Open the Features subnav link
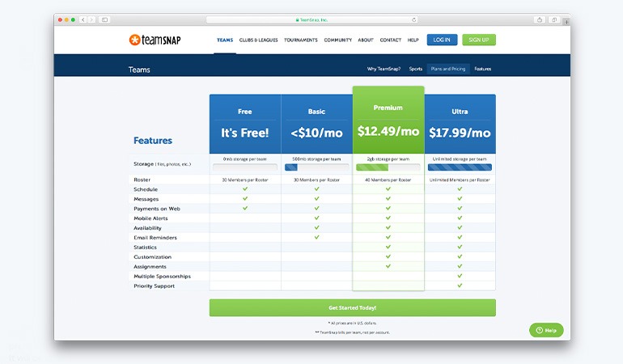Image resolution: width=623 pixels, height=364 pixels. point(483,69)
